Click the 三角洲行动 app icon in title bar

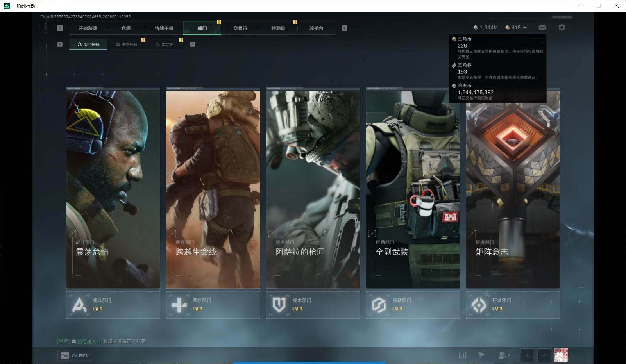pyautogui.click(x=6, y=6)
